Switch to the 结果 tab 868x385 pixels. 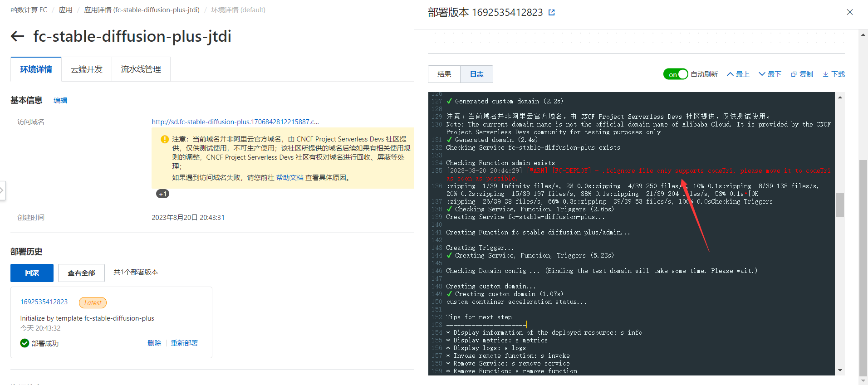pyautogui.click(x=444, y=74)
